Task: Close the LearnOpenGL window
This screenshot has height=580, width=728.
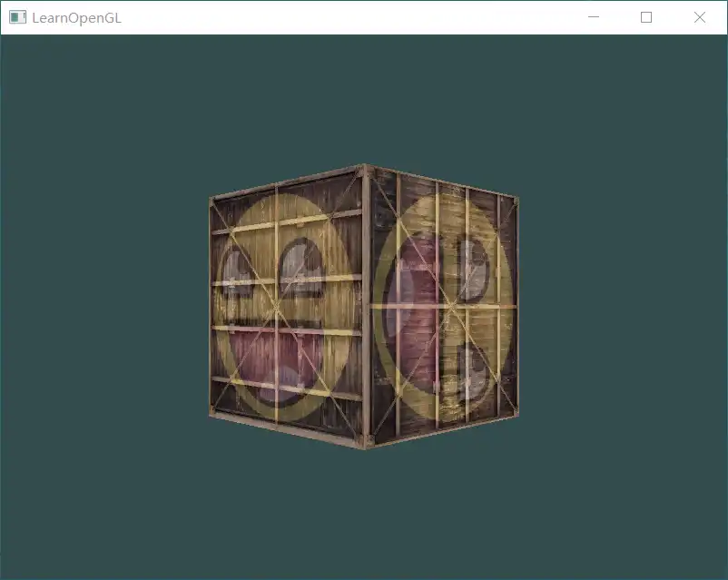Action: (x=700, y=17)
